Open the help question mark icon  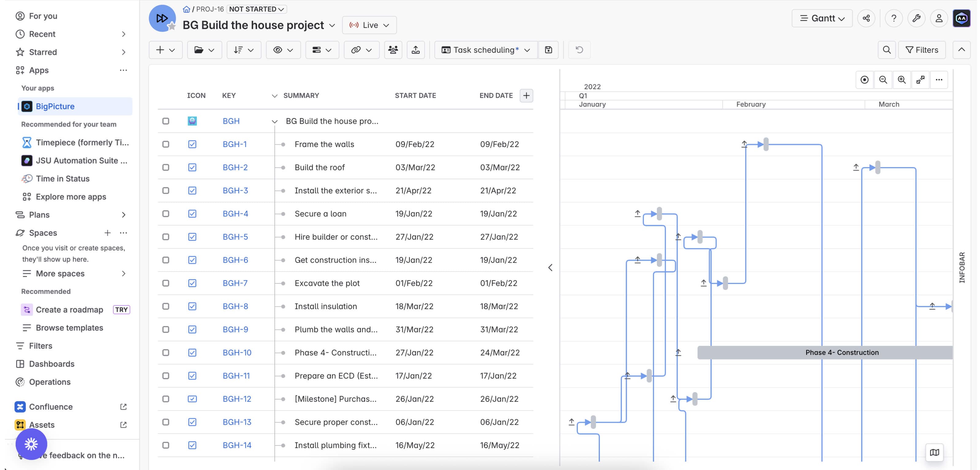coord(894,18)
